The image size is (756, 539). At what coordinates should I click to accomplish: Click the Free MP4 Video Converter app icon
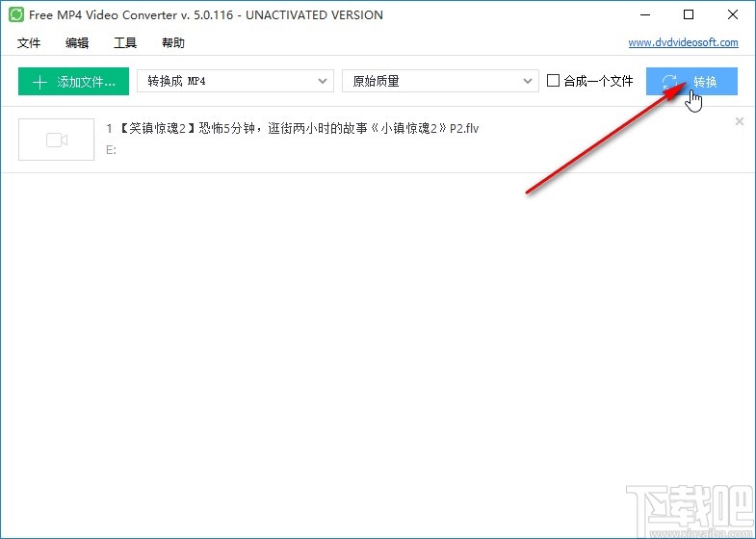coord(16,14)
